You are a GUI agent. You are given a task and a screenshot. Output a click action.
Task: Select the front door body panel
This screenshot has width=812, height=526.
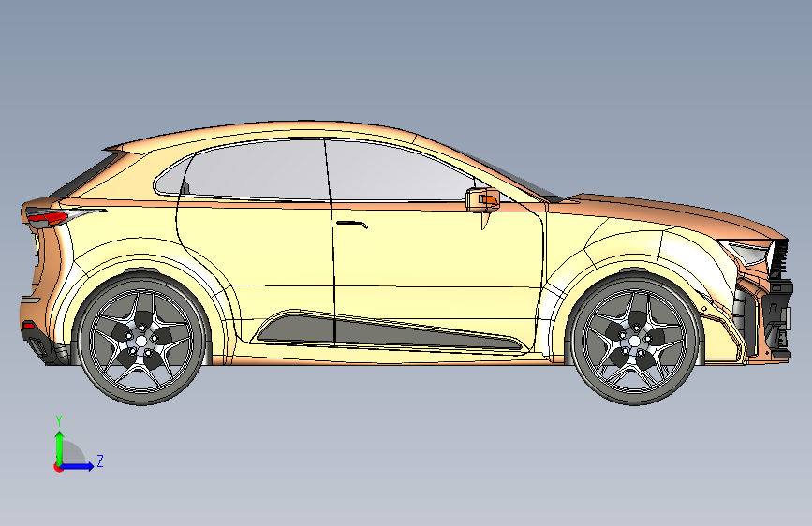point(437,259)
